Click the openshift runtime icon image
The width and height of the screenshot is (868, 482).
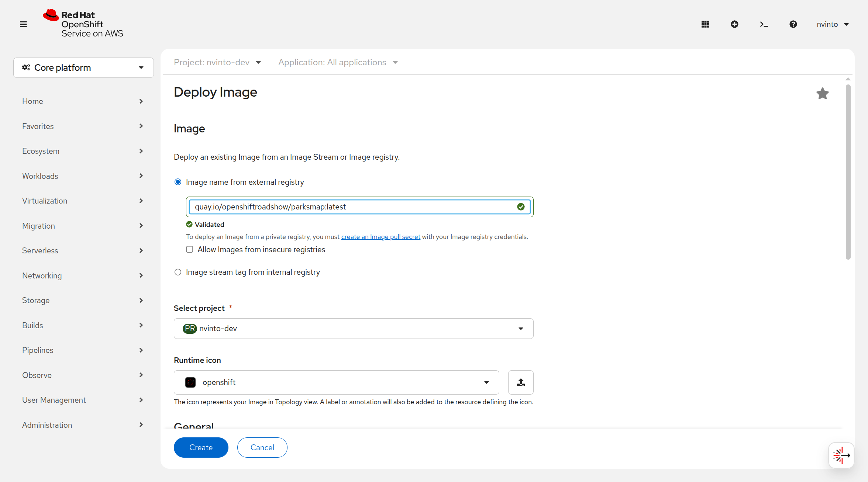190,382
